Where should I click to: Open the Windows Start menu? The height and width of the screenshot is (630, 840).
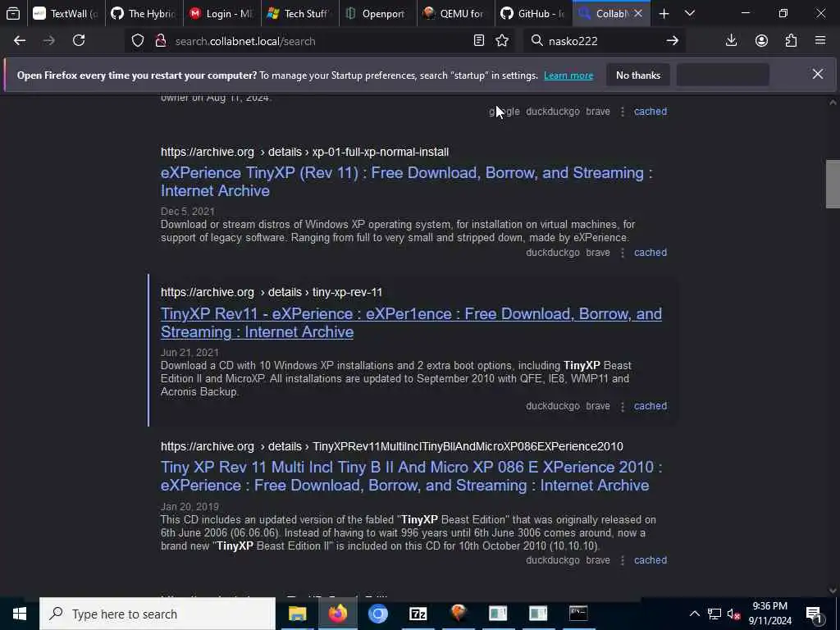[20, 614]
